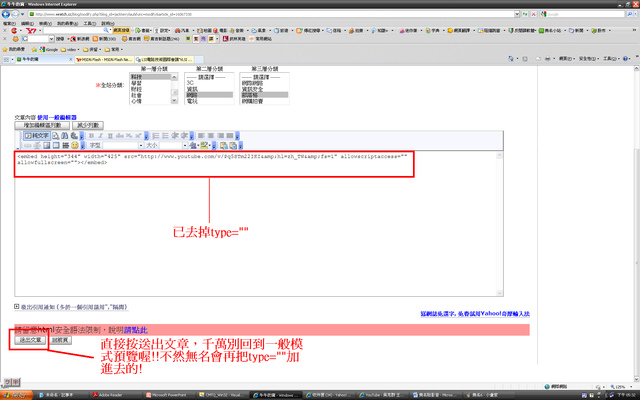The width and height of the screenshot is (640, 400).
Task: Click the submit article (送出文章) button
Action: click(30, 340)
